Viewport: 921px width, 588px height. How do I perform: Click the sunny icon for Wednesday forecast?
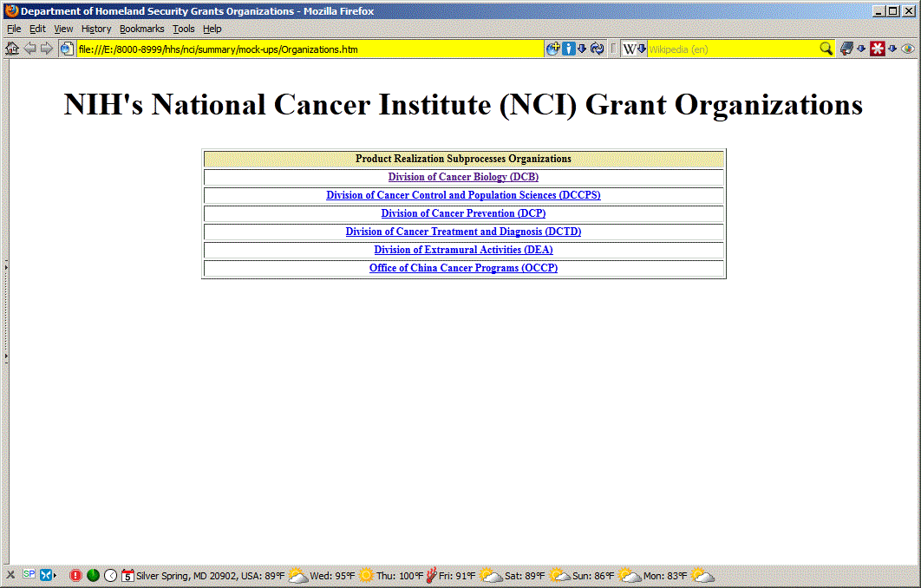point(366,575)
